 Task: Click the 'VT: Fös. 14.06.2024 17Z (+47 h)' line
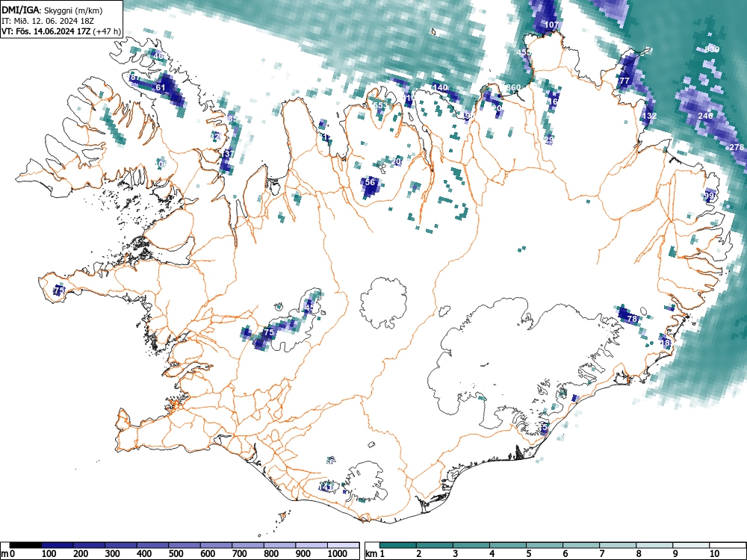pos(61,32)
